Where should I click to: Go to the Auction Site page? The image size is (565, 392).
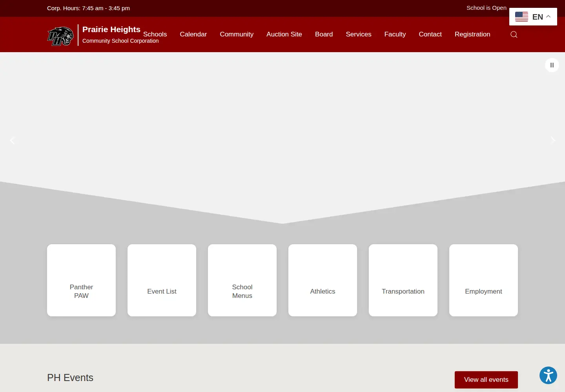click(x=284, y=34)
